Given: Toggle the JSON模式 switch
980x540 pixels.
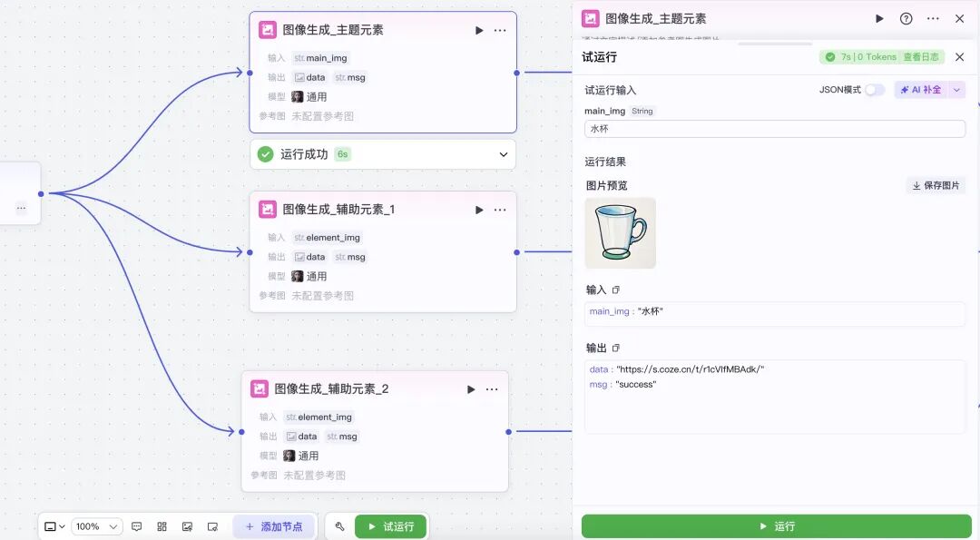Looking at the screenshot, I should pos(875,90).
